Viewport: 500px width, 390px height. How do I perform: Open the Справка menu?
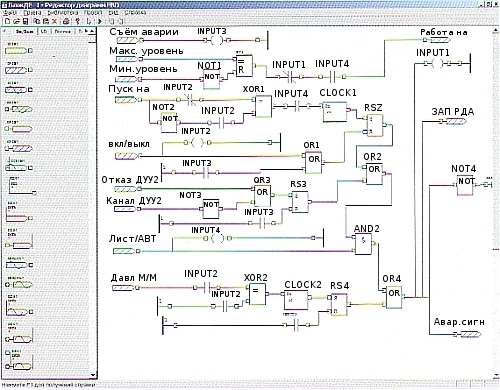coord(135,12)
